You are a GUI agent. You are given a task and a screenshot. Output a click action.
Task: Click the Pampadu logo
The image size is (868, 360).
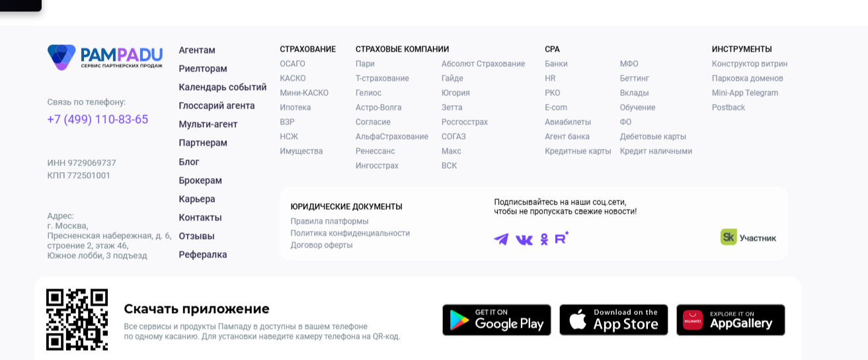(104, 57)
